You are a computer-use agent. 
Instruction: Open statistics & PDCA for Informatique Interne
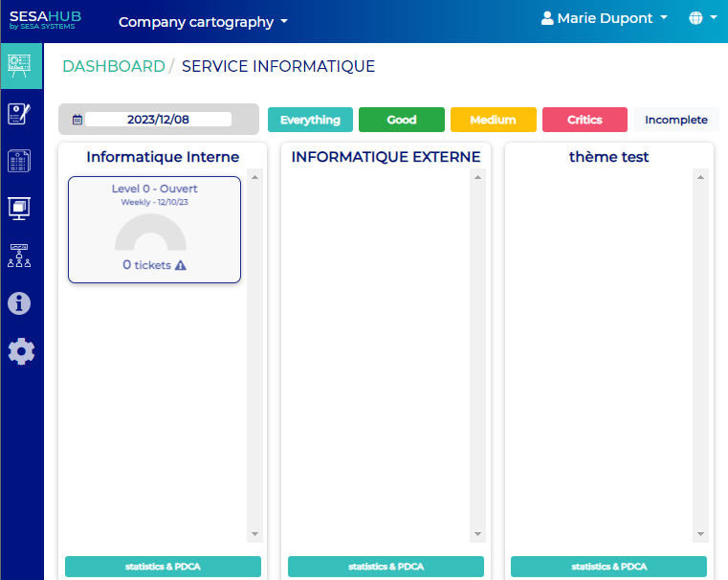tap(163, 567)
